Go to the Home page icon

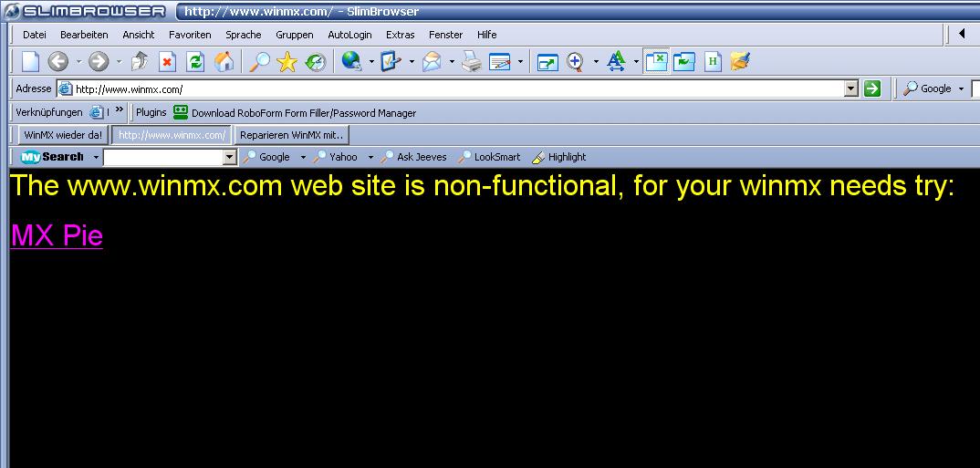click(224, 61)
